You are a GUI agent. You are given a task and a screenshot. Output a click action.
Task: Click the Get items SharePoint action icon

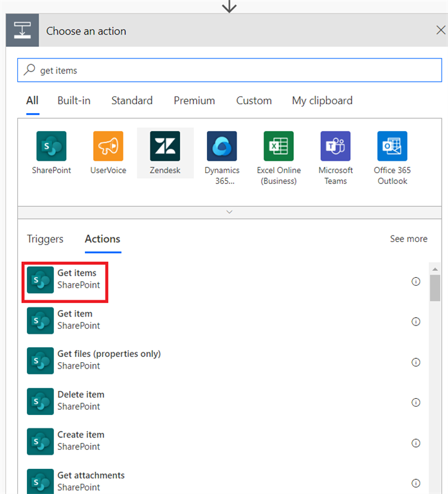point(40,280)
